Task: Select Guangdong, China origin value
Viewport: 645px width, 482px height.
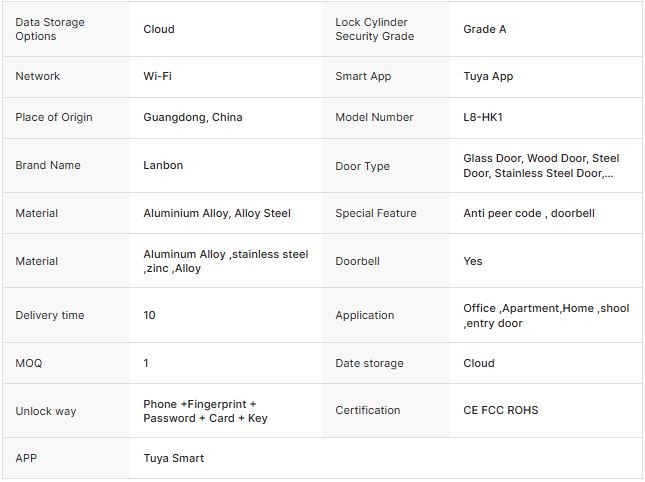Action: click(193, 117)
